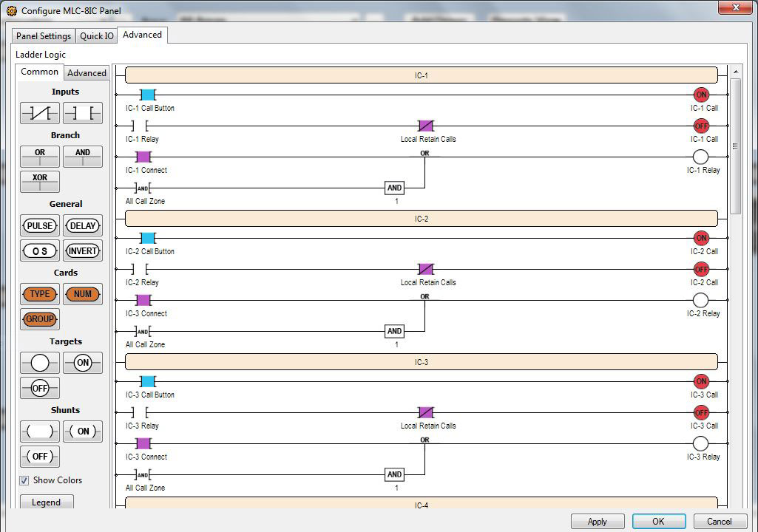
Task: Click the IC-1 Call Button contact
Action: click(x=147, y=95)
